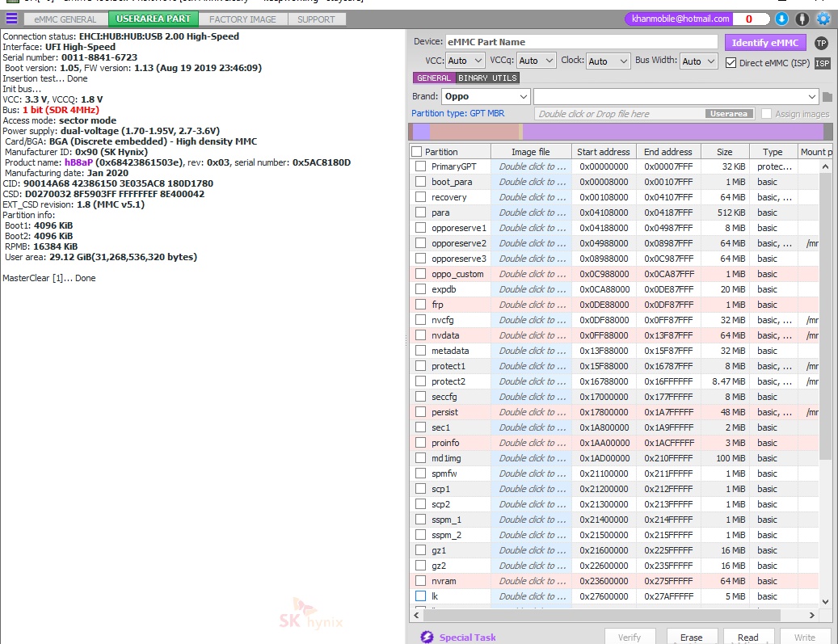Expand the VCCq dropdown

pos(536,61)
